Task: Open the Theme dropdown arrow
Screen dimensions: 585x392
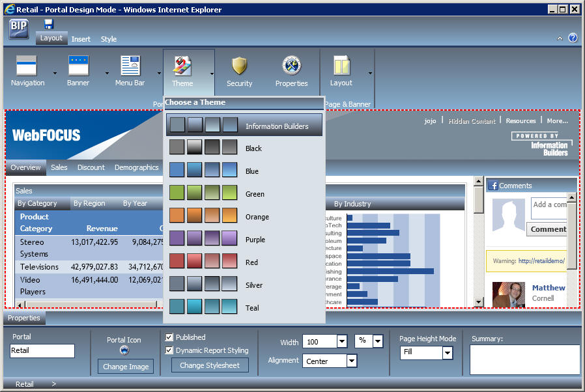Action: 212,74
